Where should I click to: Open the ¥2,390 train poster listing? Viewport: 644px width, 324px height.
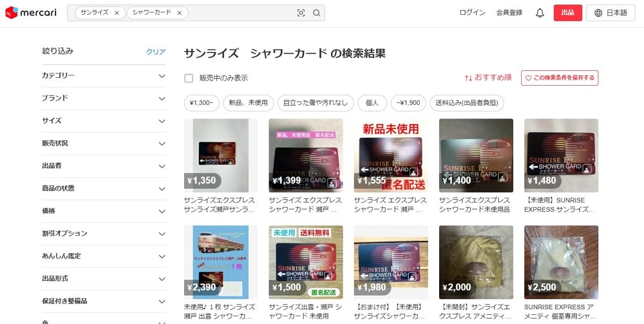[x=221, y=262]
